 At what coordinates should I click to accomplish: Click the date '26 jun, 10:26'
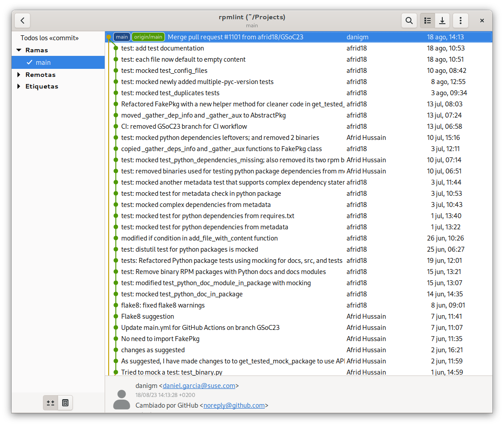pyautogui.click(x=445, y=238)
